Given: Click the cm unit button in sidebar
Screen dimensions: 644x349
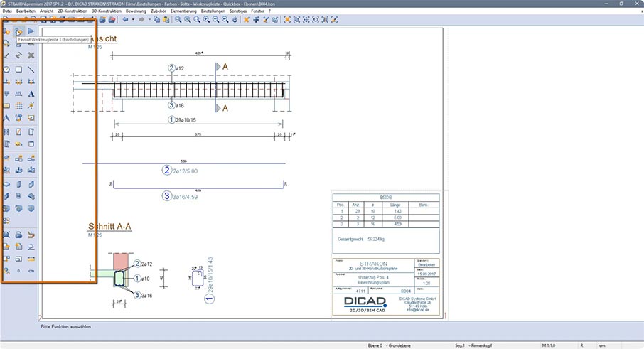Looking at the screenshot, I should pos(31,271).
